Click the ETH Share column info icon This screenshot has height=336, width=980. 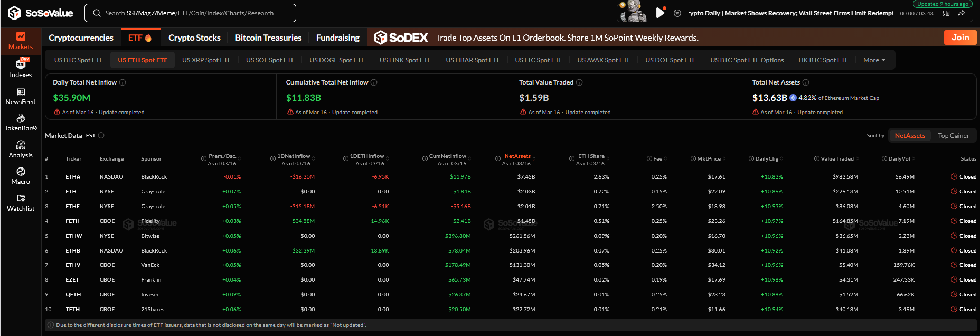click(x=572, y=158)
